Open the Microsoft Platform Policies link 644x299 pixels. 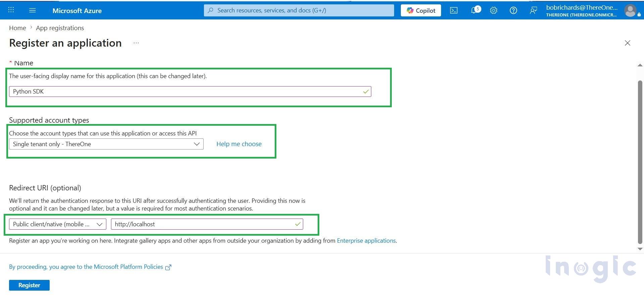[90, 267]
